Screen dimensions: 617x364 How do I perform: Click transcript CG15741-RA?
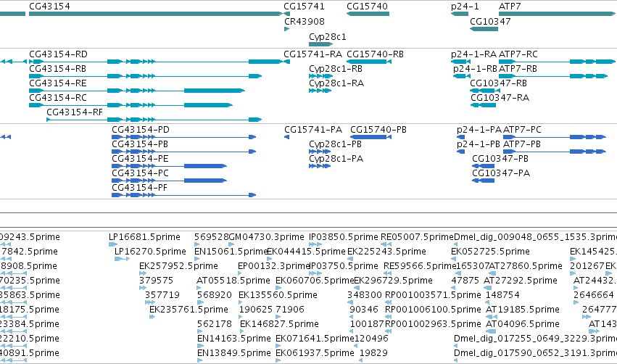312,54
